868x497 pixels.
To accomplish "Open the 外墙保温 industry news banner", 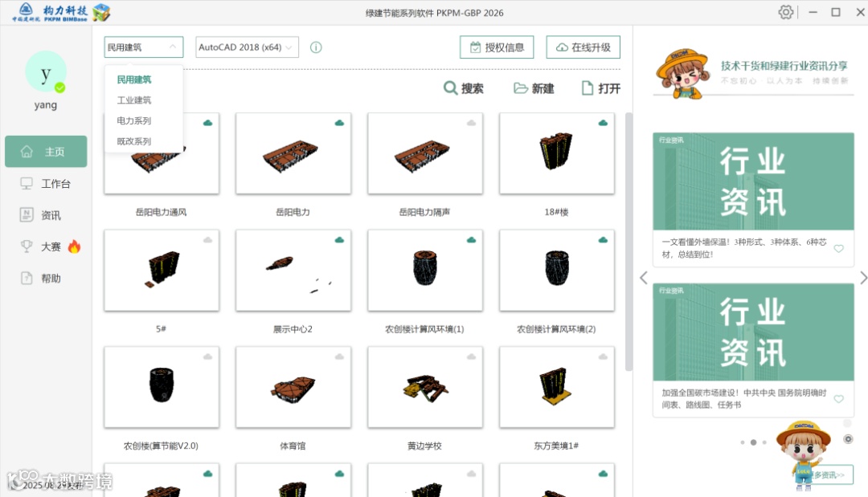I will tap(753, 181).
